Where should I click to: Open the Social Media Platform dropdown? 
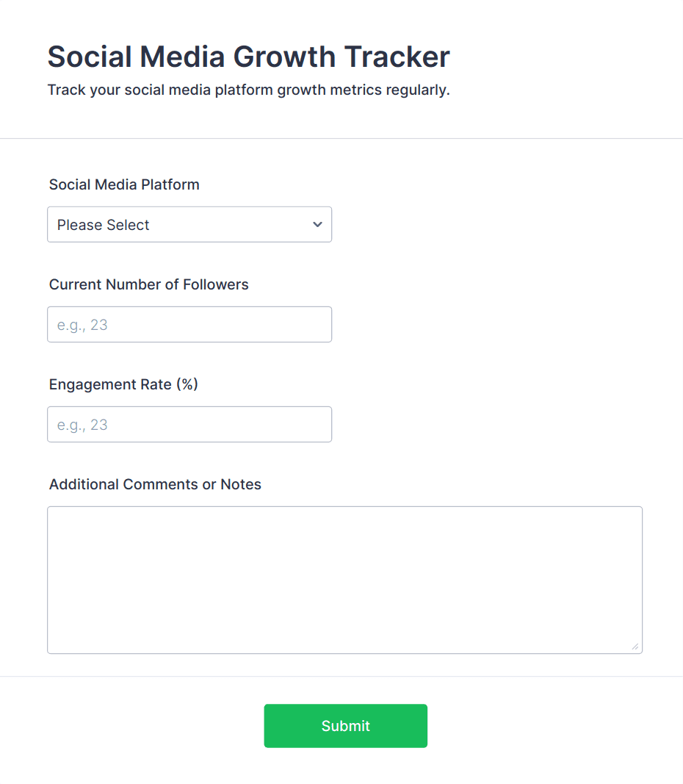click(189, 225)
